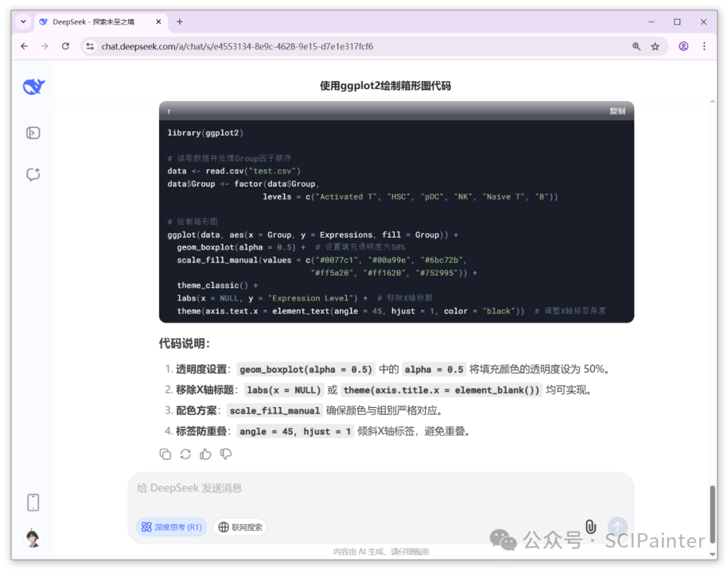Screen dimensions: 728x570
Task: Click inline code angle = 45, hjust = 1
Action: (x=295, y=431)
